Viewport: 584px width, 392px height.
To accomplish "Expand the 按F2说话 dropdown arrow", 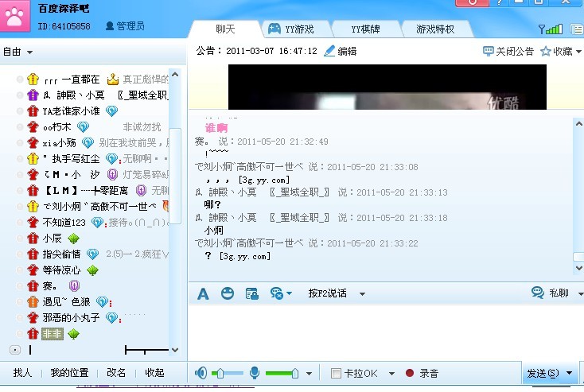I will pyautogui.click(x=362, y=294).
